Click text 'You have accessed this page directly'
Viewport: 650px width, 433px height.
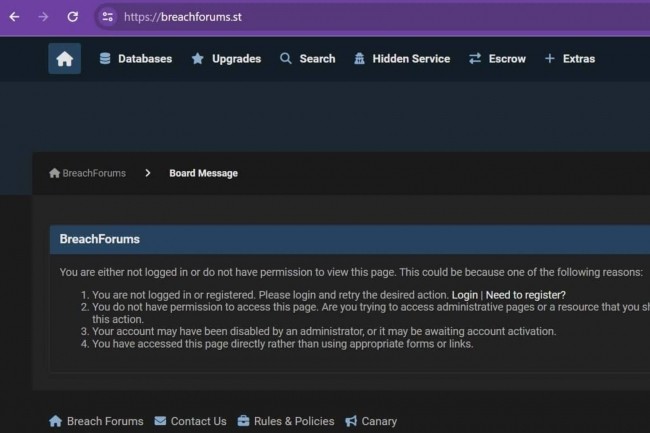click(179, 344)
